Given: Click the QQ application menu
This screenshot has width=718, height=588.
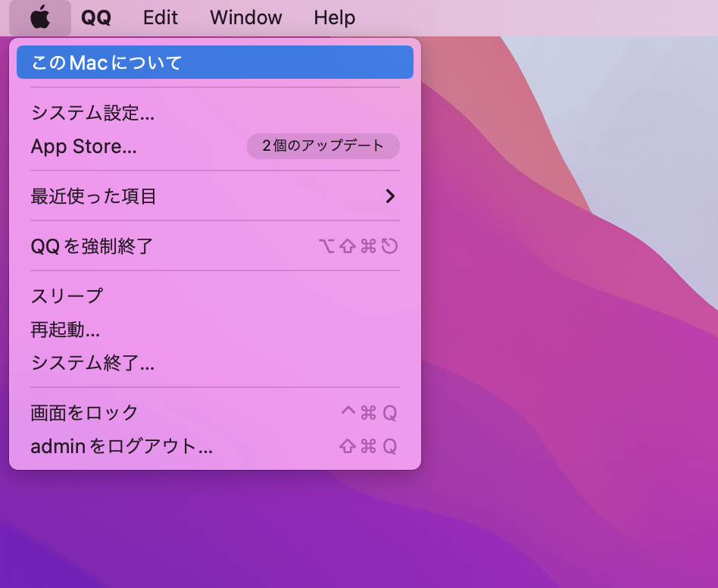Looking at the screenshot, I should coord(96,17).
